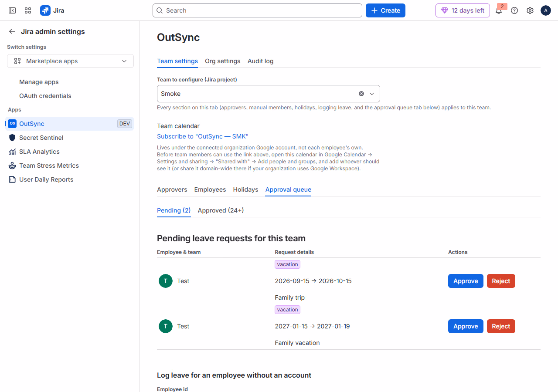Open OAuth credentials in the sidebar

pos(45,96)
